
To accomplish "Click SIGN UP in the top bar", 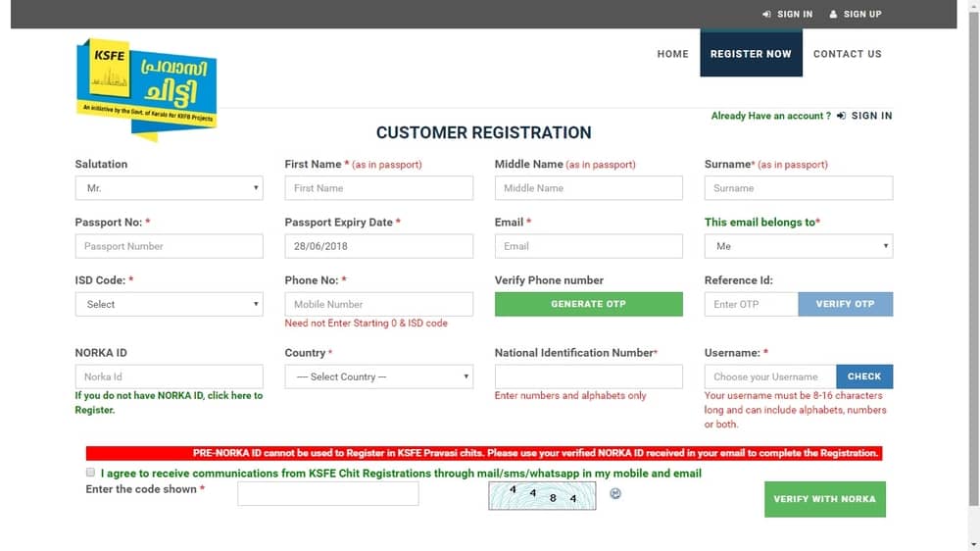I will (x=855, y=14).
